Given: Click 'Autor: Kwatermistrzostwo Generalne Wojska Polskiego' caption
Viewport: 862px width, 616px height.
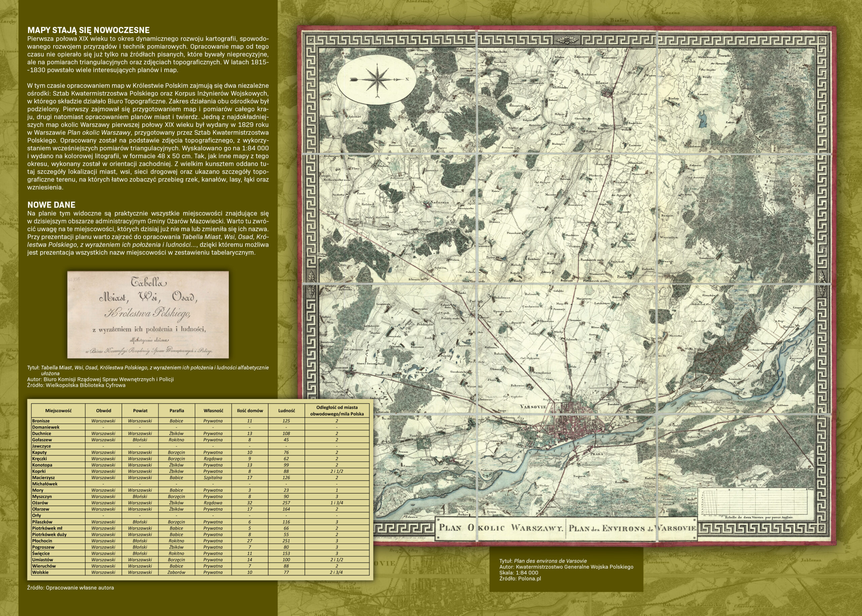Looking at the screenshot, I should coord(566,567).
